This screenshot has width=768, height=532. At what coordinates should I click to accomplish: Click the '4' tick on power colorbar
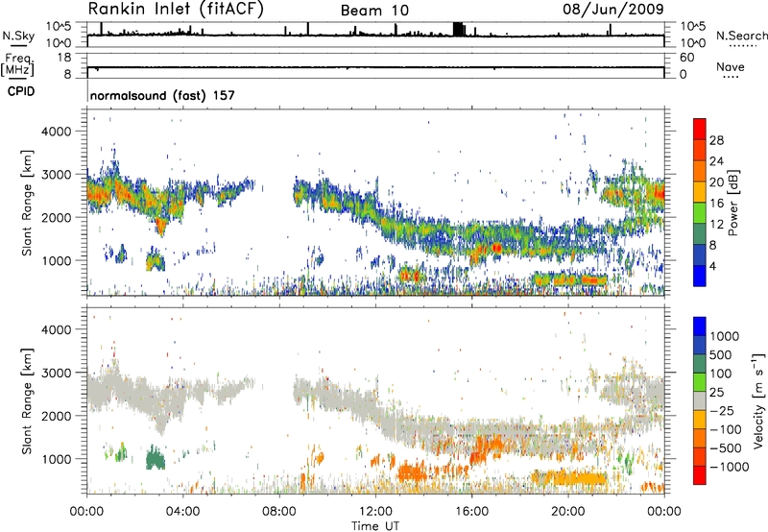(712, 266)
